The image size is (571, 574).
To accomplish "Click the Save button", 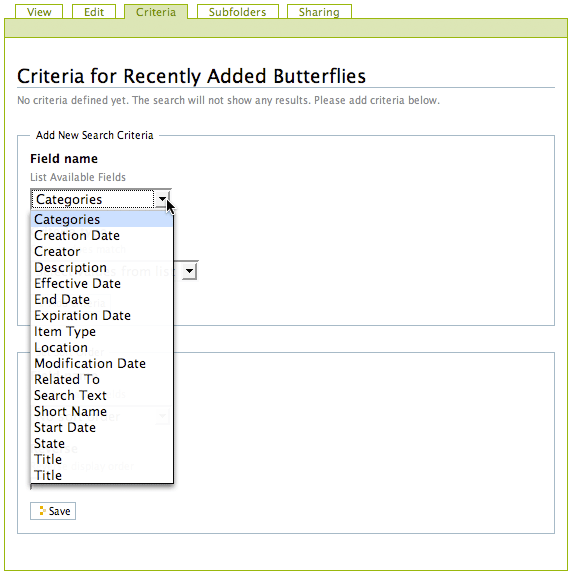I will pos(53,511).
